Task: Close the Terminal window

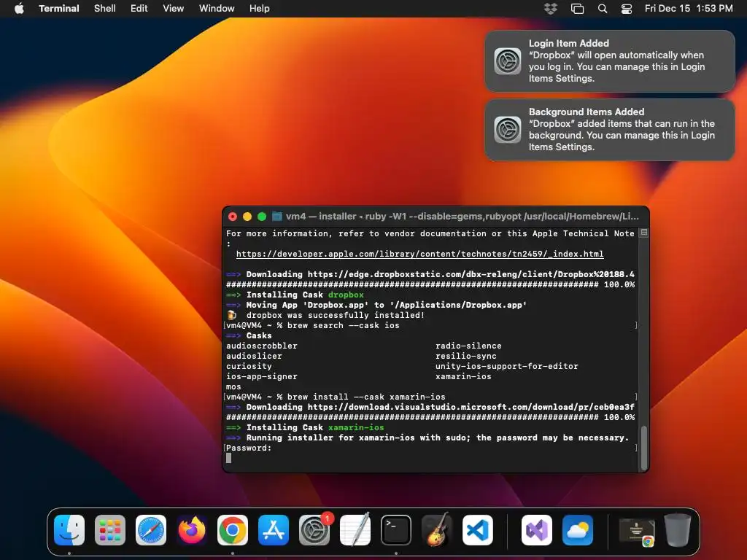Action: (233, 217)
